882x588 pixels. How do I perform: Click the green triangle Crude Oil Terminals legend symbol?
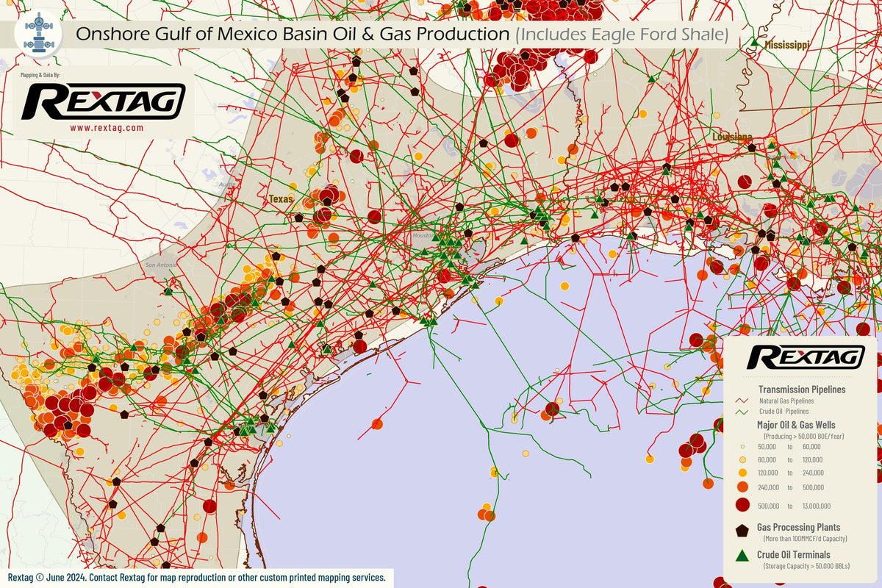[x=742, y=556]
